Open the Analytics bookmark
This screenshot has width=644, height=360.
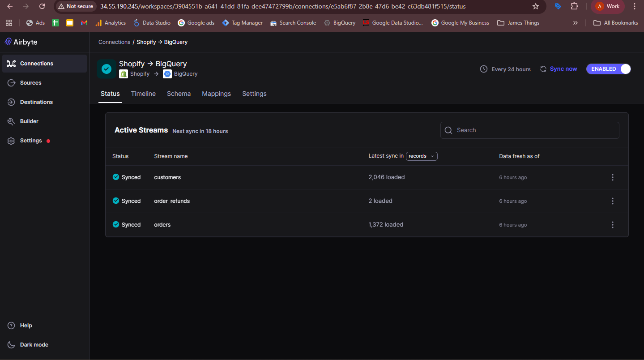pyautogui.click(x=111, y=23)
